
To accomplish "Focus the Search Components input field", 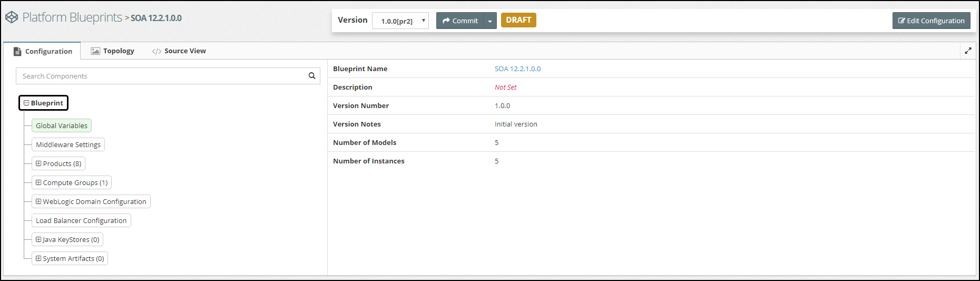I will pyautogui.click(x=161, y=76).
